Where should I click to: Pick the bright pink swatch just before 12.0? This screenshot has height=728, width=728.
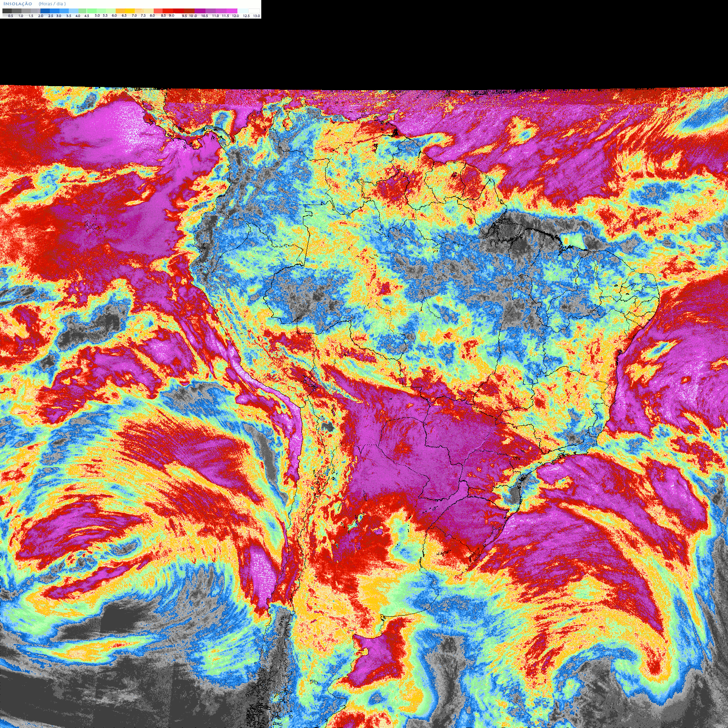click(x=232, y=11)
